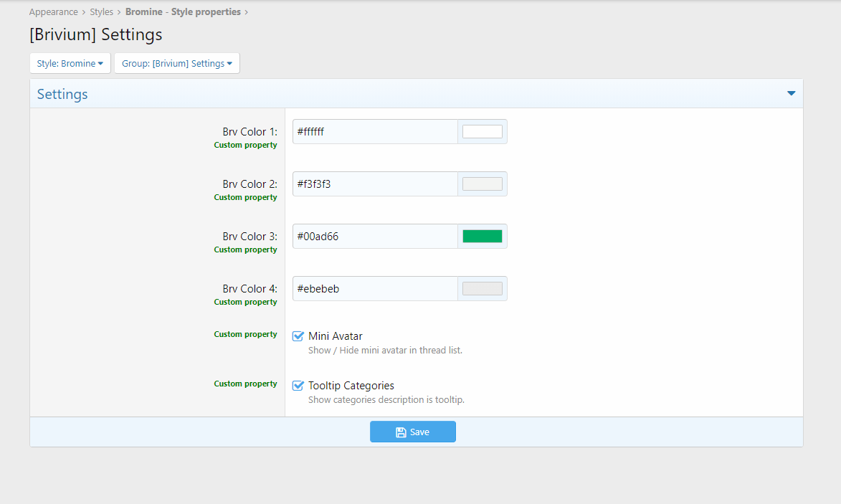Click the Tooltip Categories label text
The width and height of the screenshot is (841, 504).
point(351,386)
